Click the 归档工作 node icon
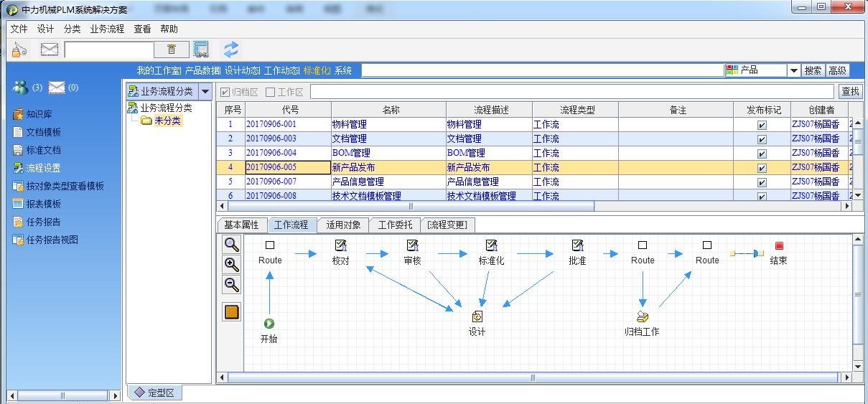Viewport: 868px width, 404px height. (643, 317)
